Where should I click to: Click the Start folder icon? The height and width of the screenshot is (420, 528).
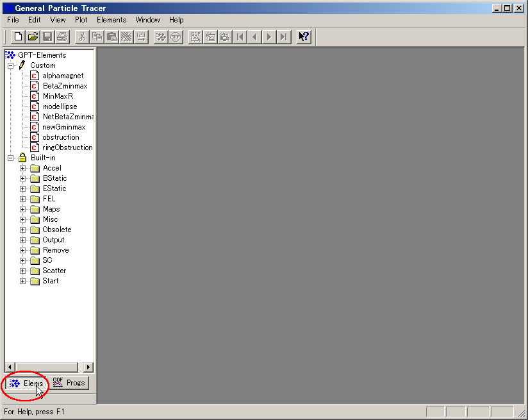click(x=35, y=281)
